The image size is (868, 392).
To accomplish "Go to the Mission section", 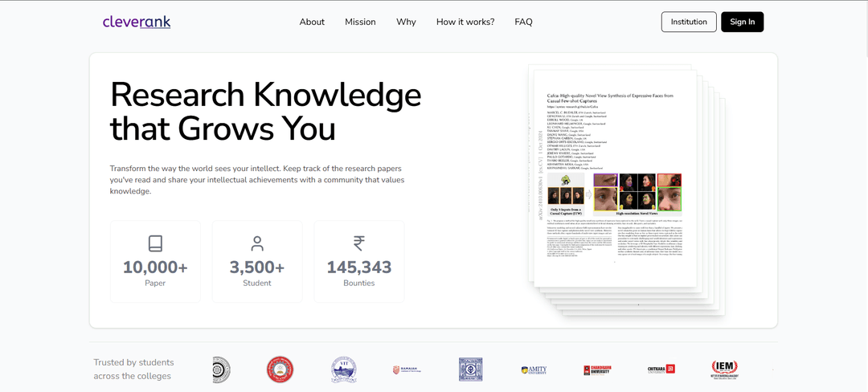I will [x=360, y=22].
